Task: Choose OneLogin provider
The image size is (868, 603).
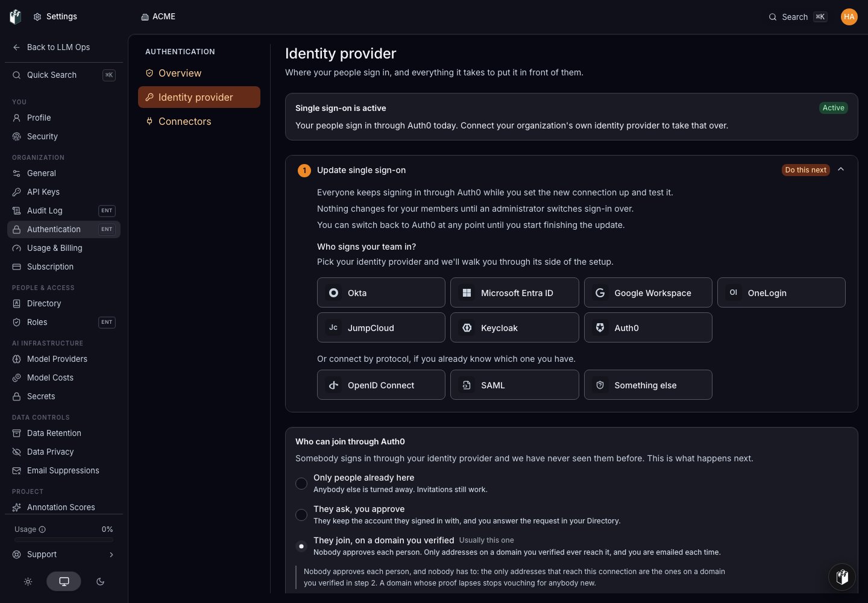Action: [781, 292]
